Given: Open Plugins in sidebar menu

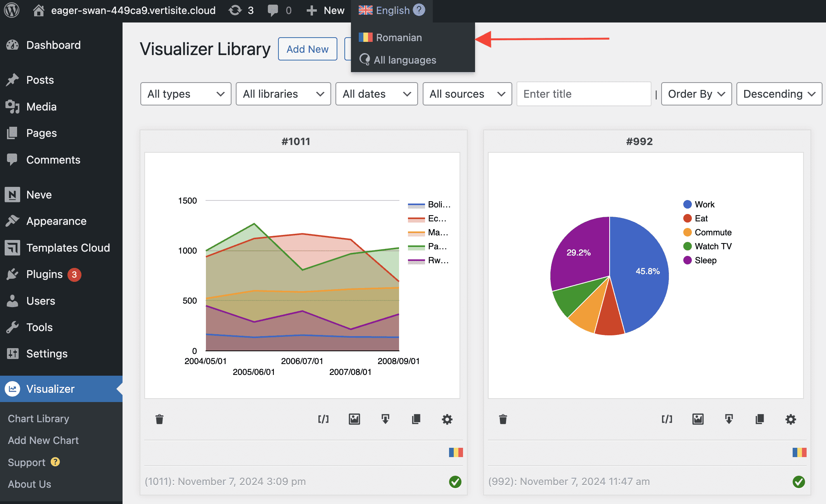Looking at the screenshot, I should point(44,274).
